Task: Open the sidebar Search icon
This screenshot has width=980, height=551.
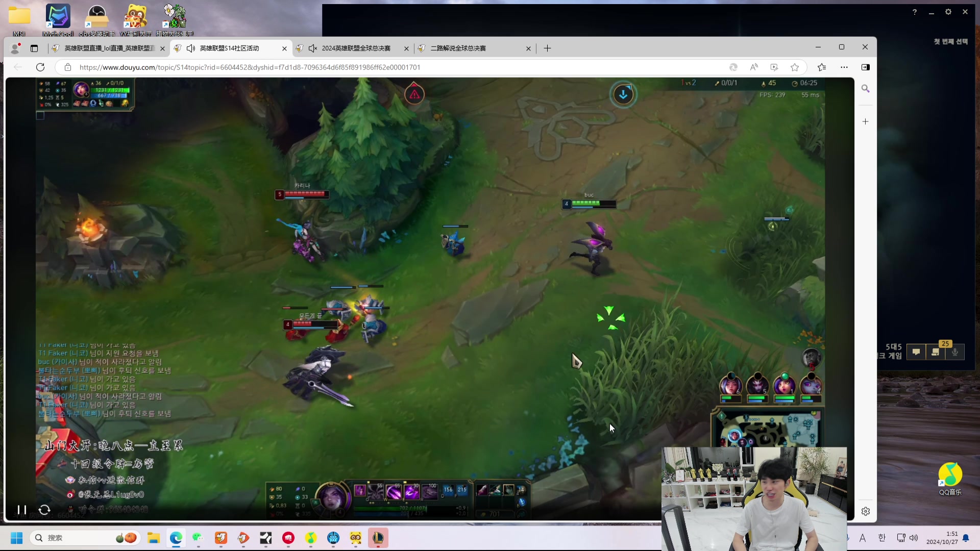Action: (x=866, y=89)
